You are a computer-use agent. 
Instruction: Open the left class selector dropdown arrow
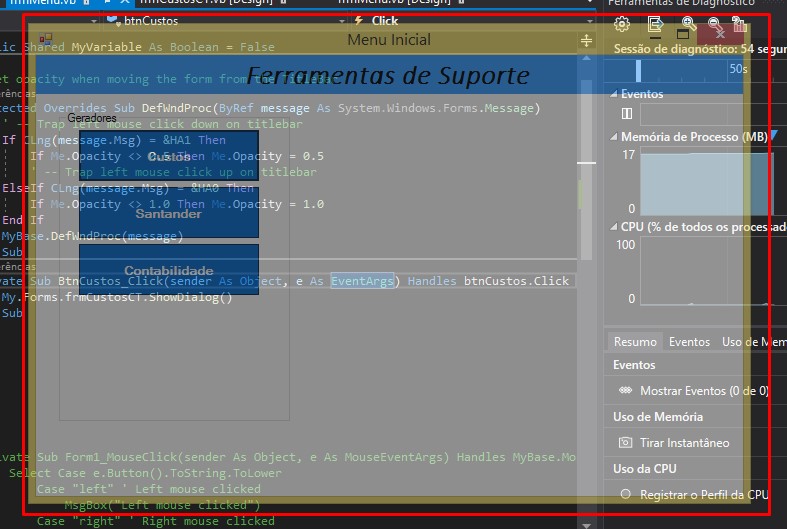coord(94,21)
